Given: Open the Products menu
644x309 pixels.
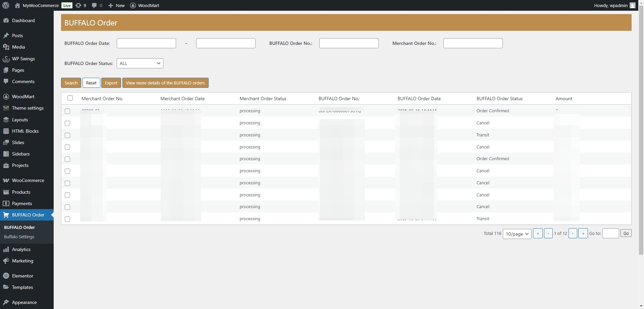Looking at the screenshot, I should click(x=27, y=192).
